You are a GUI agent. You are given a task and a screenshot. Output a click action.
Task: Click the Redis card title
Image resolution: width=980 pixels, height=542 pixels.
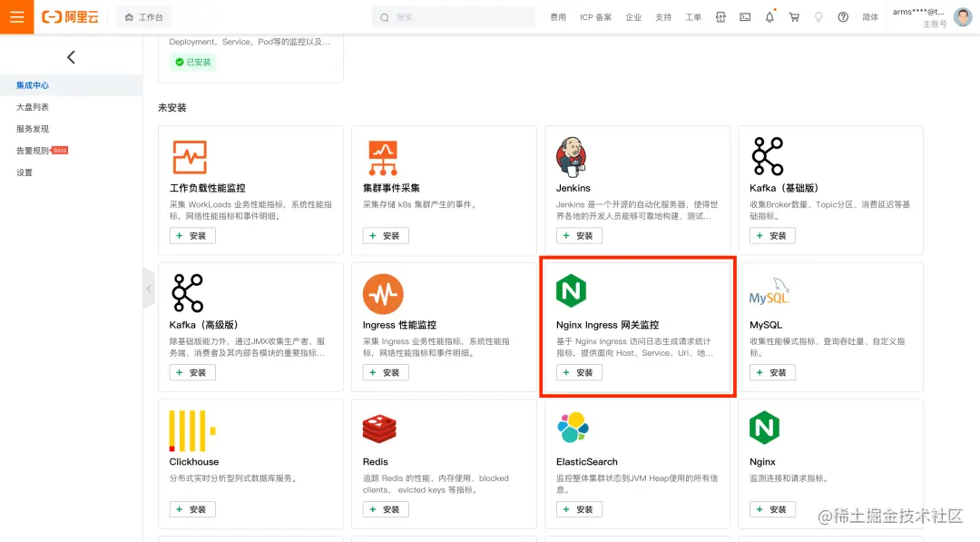click(375, 462)
